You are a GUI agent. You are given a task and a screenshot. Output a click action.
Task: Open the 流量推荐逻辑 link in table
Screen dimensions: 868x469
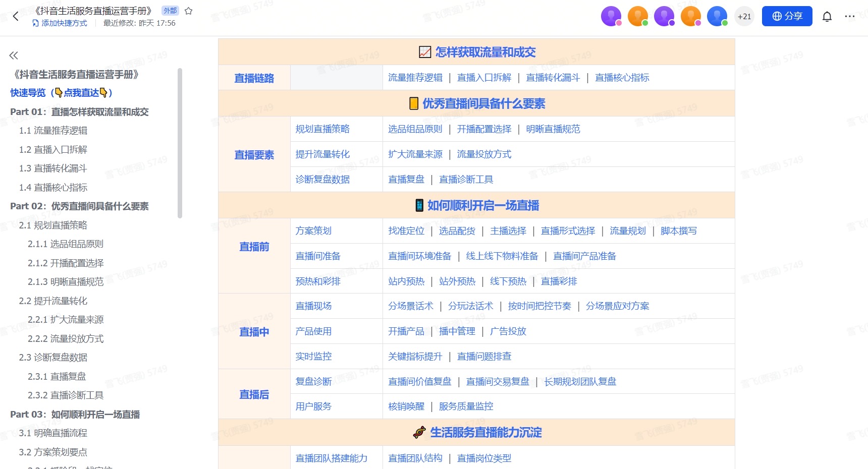[x=415, y=78]
